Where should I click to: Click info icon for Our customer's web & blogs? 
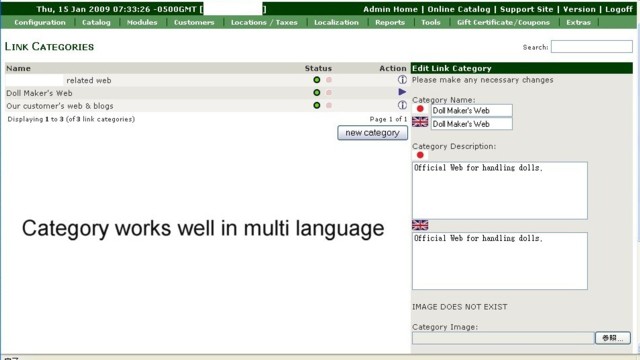(x=402, y=105)
